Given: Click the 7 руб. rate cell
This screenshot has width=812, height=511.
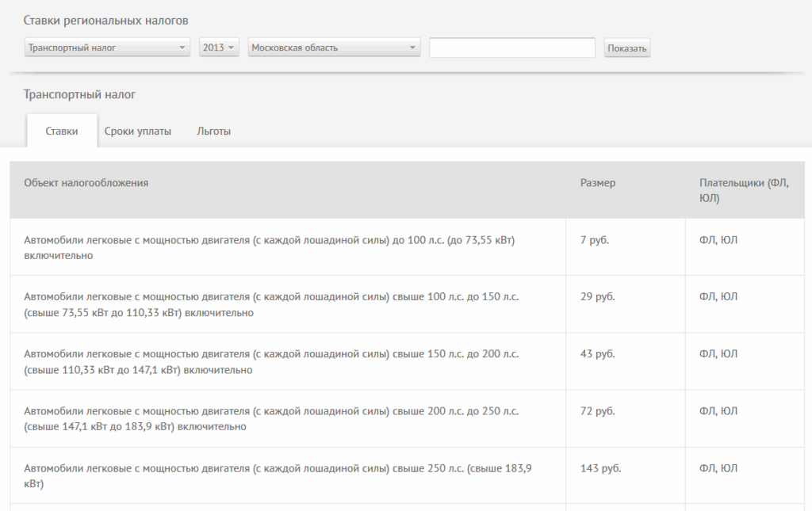Looking at the screenshot, I should [594, 240].
